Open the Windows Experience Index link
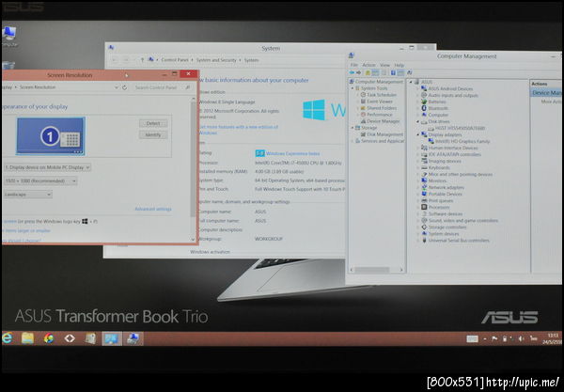564x392 pixels. click(x=292, y=153)
